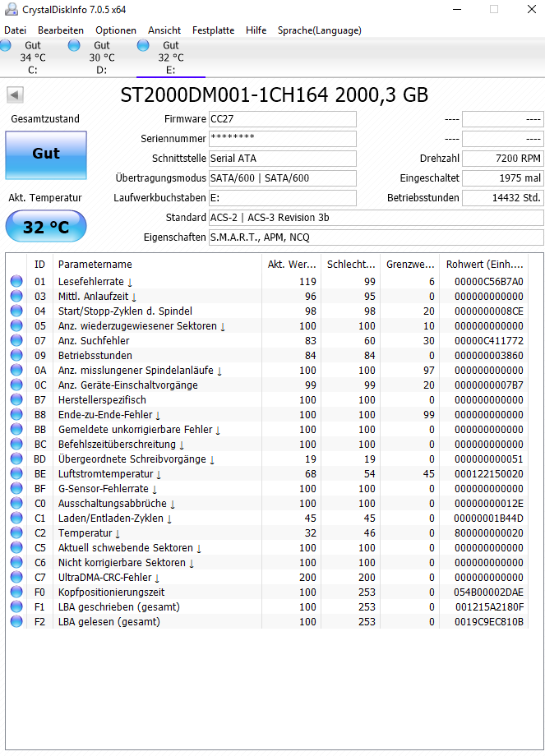Select raw value 00000C56B7A0

click(x=488, y=282)
